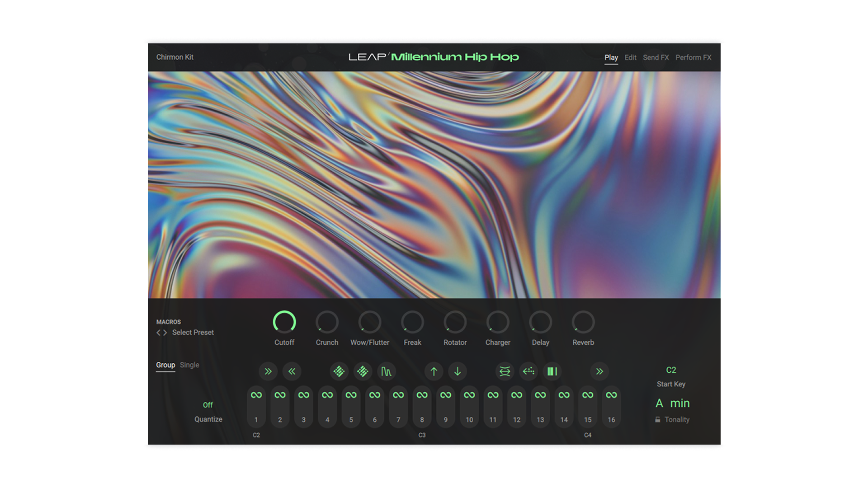868x488 pixels.
Task: Click the Cutoff macro knob
Action: tap(284, 322)
